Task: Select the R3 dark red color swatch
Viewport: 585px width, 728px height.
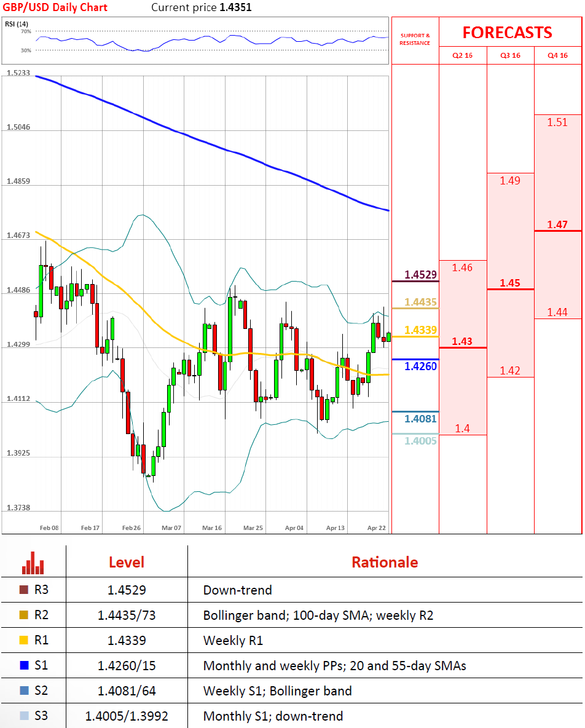Action: coord(24,590)
